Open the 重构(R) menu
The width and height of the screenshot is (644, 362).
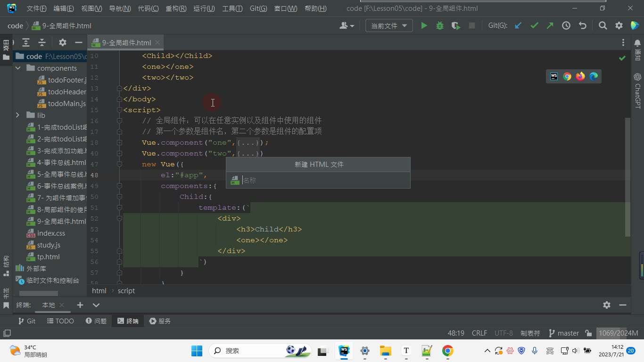(x=176, y=8)
